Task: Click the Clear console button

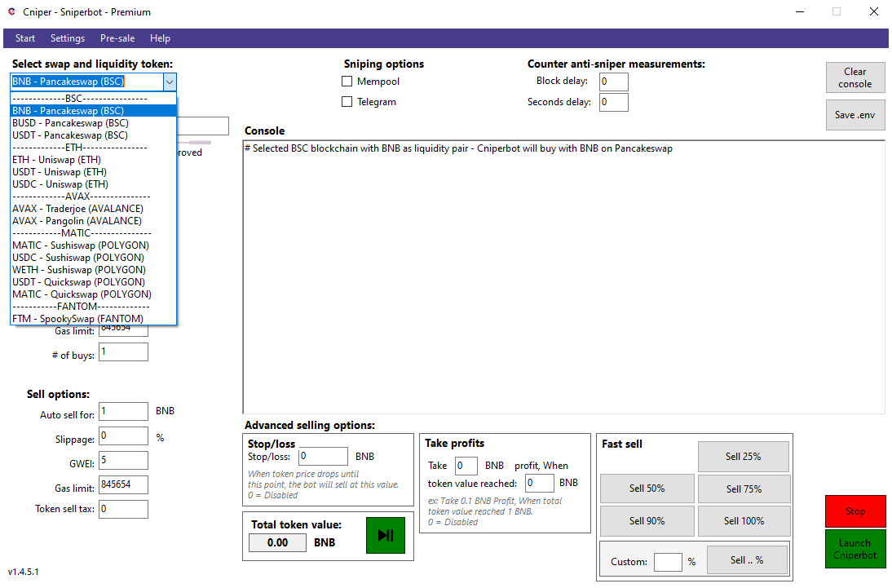Action: pos(855,78)
